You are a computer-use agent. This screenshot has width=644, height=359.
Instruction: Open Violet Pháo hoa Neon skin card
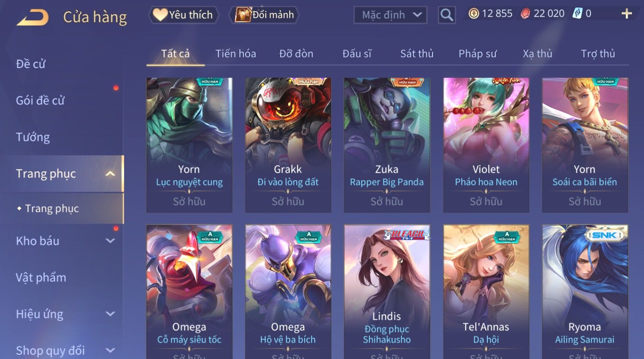click(486, 145)
